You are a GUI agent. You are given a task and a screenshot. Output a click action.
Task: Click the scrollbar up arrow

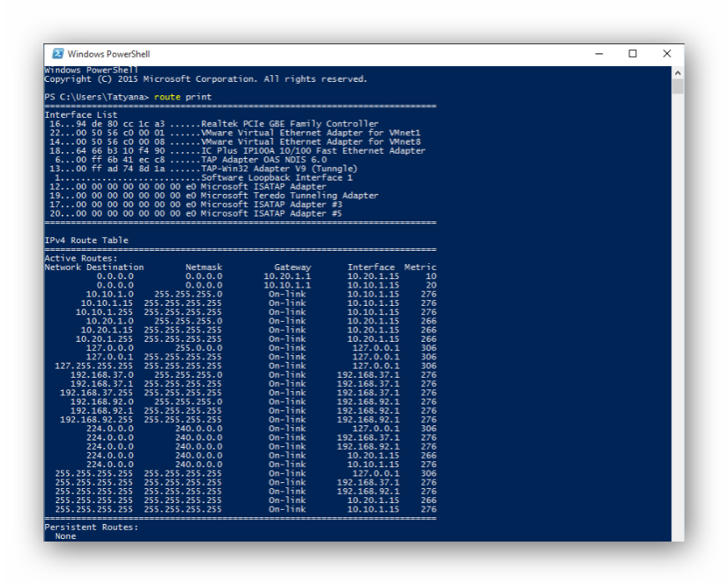(x=677, y=73)
